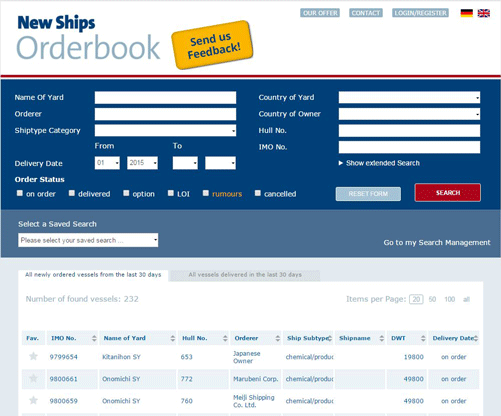Image resolution: width=501 pixels, height=416 pixels.
Task: Star the Onomichi SY hull 772 row
Action: click(33, 378)
